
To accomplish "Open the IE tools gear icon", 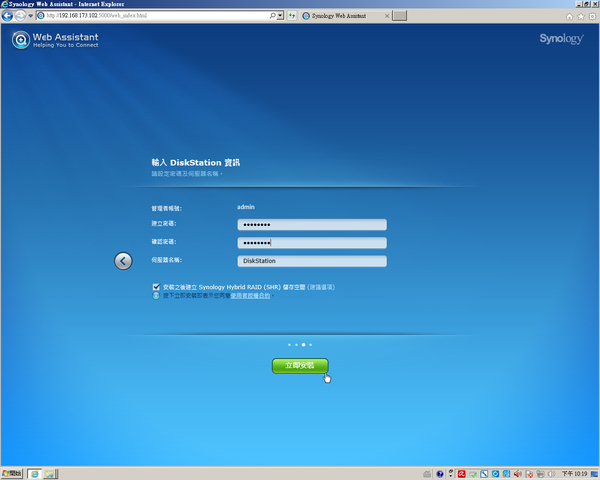I will (x=592, y=16).
